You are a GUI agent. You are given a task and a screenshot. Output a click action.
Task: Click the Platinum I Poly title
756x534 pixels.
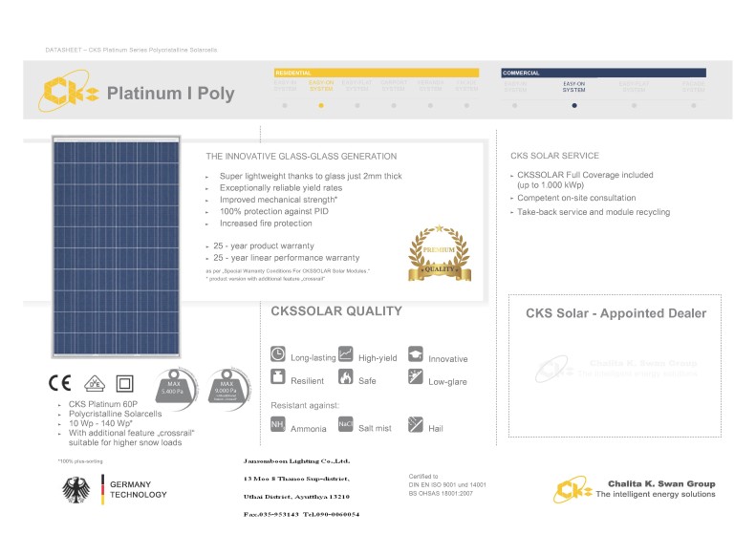click(171, 93)
